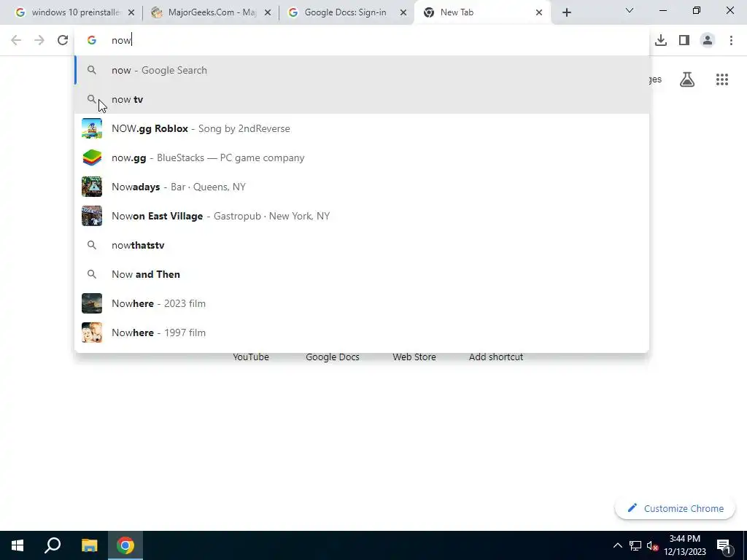
Task: Open the profile avatar icon
Action: point(708,41)
